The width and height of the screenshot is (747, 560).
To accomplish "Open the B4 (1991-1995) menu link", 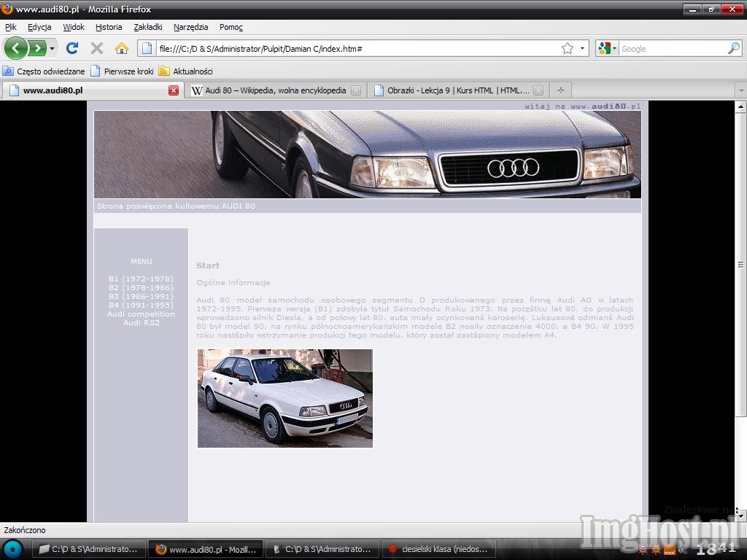I will pos(141,305).
